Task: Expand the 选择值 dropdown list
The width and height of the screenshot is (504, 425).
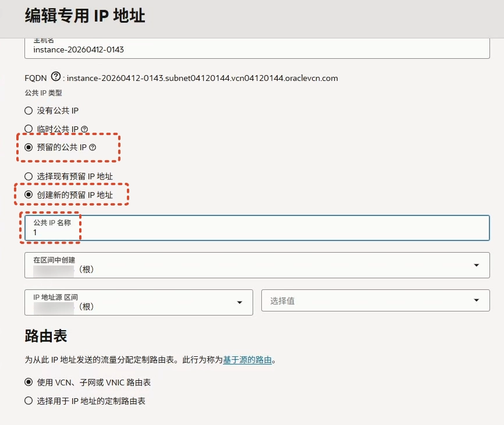Action: (477, 300)
